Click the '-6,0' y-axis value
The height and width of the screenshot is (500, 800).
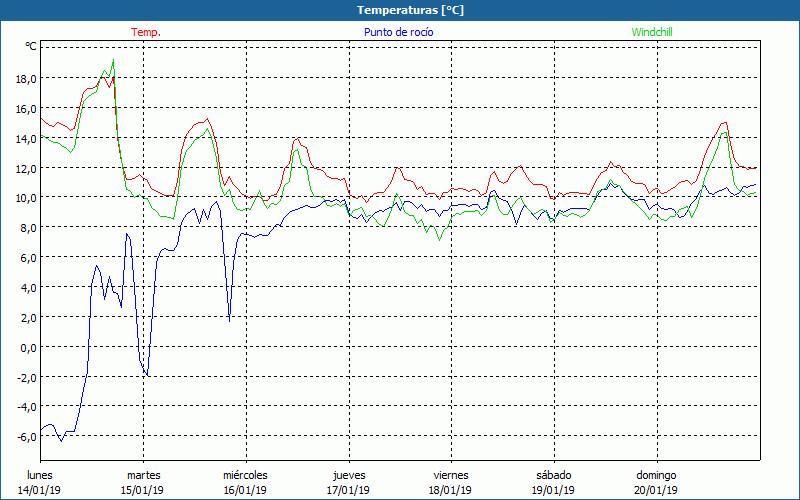coord(27,437)
